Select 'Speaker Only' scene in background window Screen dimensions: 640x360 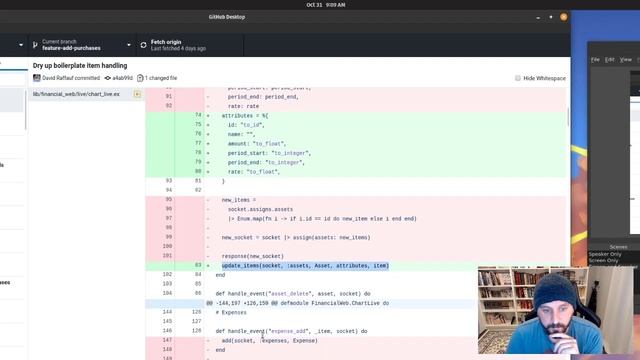tap(605, 254)
